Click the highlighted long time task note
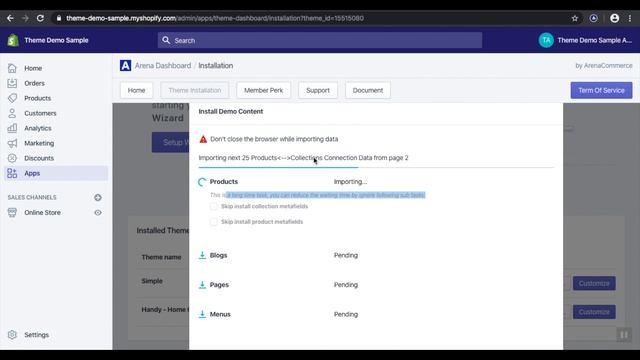The width and height of the screenshot is (640, 360). [318, 195]
